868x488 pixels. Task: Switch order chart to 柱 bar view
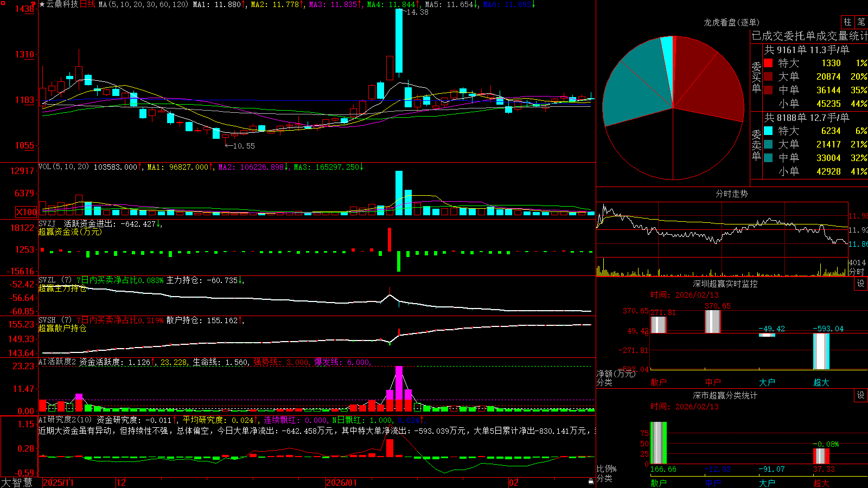pyautogui.click(x=847, y=22)
